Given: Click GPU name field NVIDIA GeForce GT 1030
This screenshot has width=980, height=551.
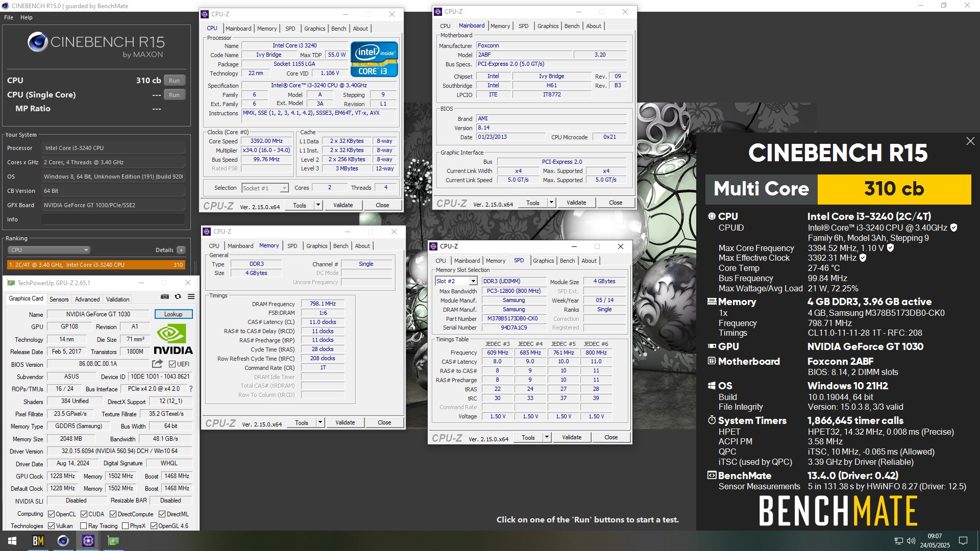Looking at the screenshot, I should (x=98, y=314).
